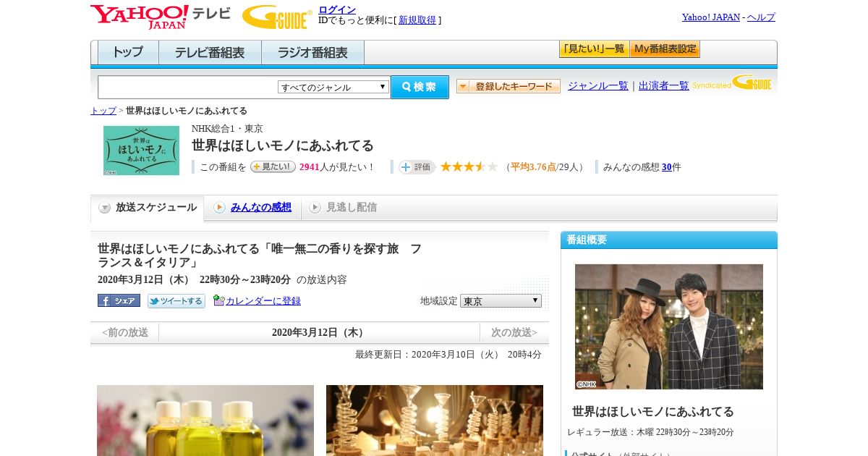Select the 放送スケジュール tab
Image resolution: width=868 pixels, height=456 pixels.
tap(148, 208)
